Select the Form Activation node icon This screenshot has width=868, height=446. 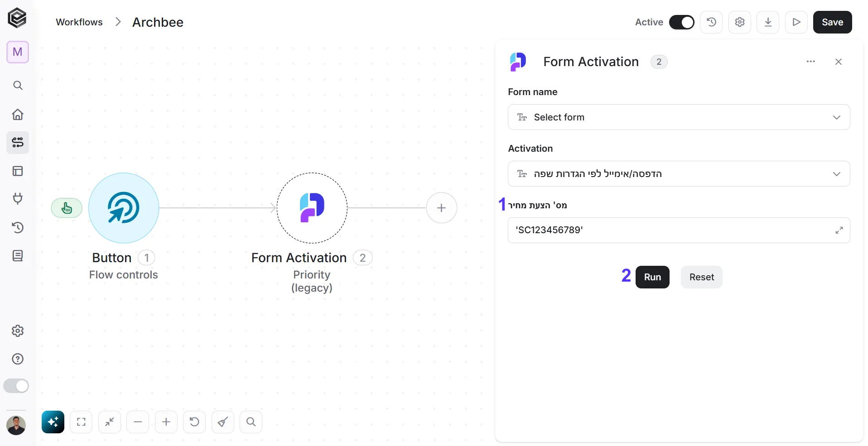coord(312,208)
